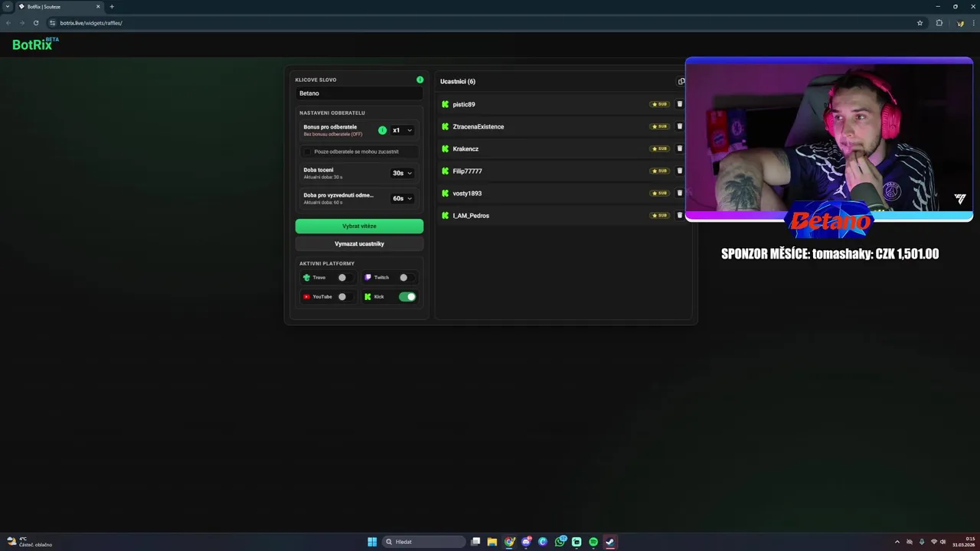
Task: Delete vosty1893 using trash icon
Action: pyautogui.click(x=679, y=193)
